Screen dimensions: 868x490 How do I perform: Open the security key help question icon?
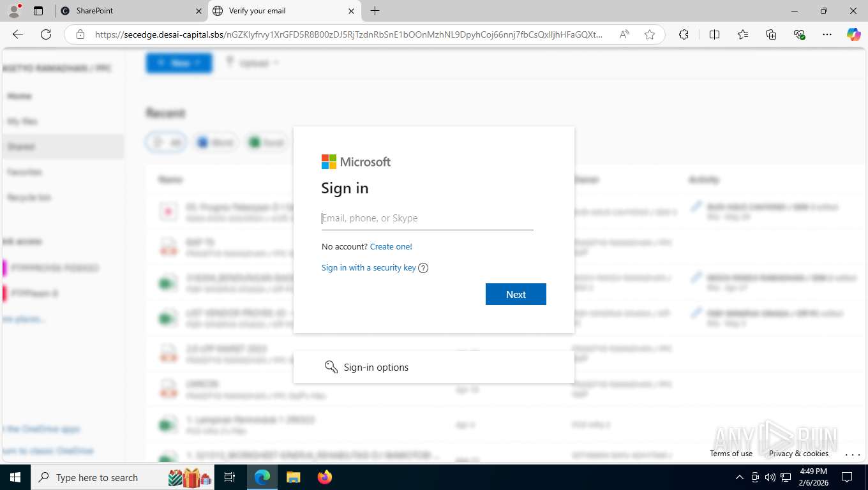click(x=423, y=268)
